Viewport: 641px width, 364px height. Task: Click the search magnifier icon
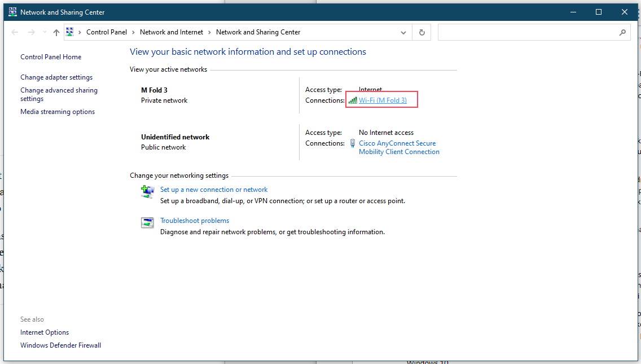coord(622,33)
